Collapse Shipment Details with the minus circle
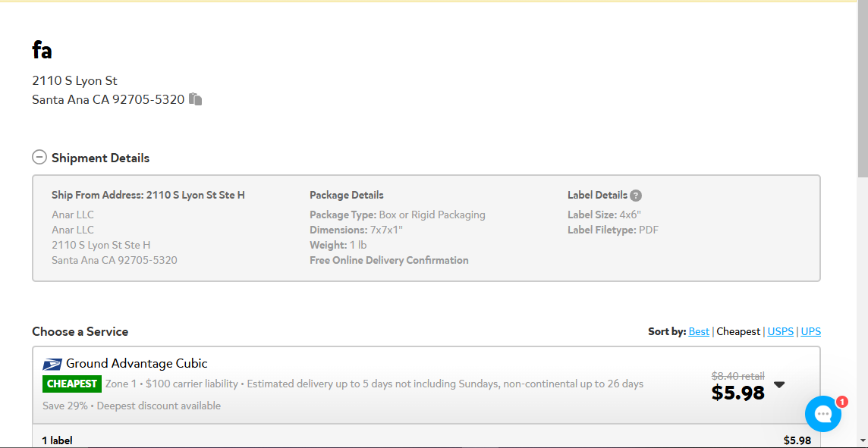Viewport: 868px width, 448px height. pyautogui.click(x=39, y=158)
